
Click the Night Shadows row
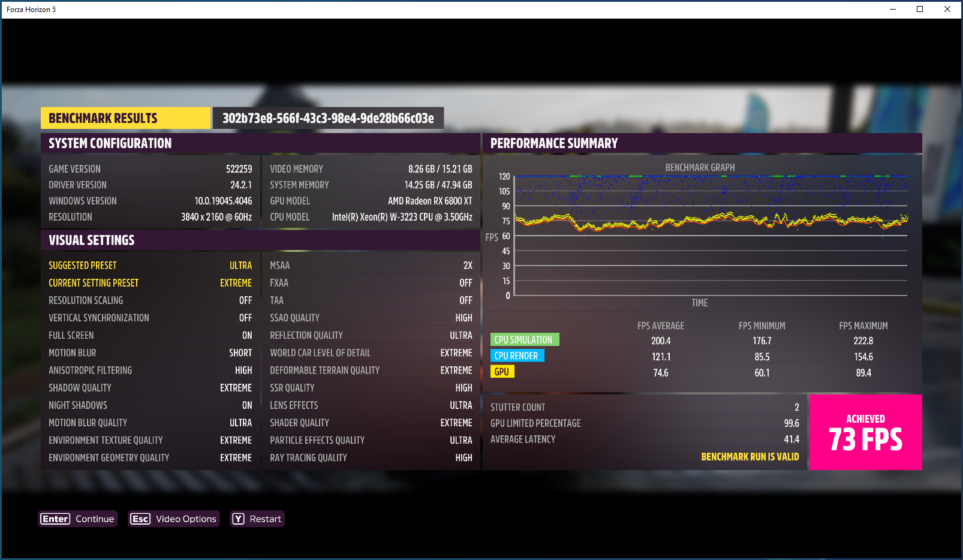151,405
